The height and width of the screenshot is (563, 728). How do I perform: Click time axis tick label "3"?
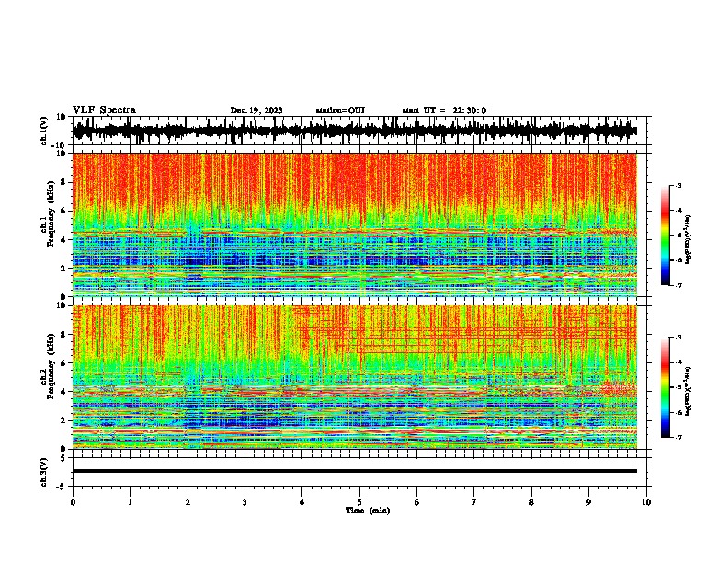click(x=245, y=502)
